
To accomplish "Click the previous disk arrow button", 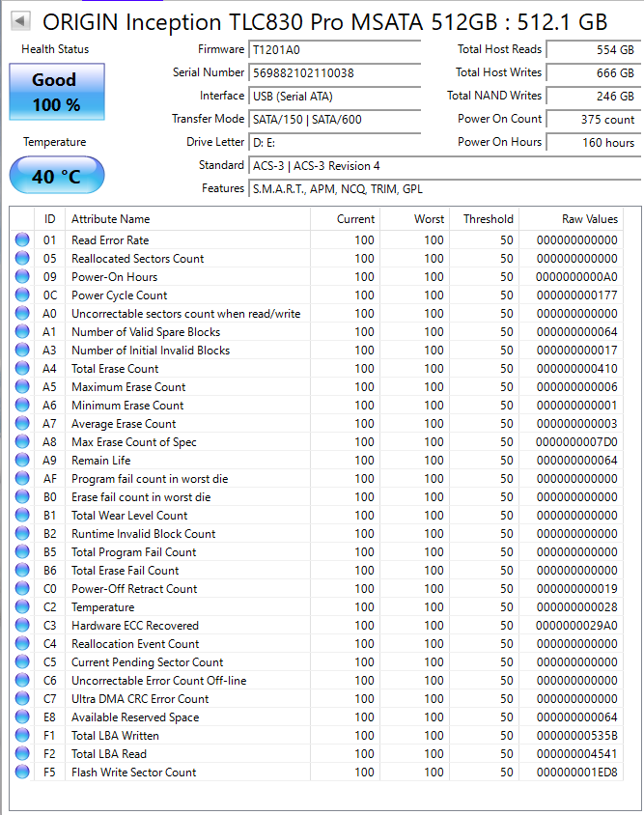I will pyautogui.click(x=20, y=21).
